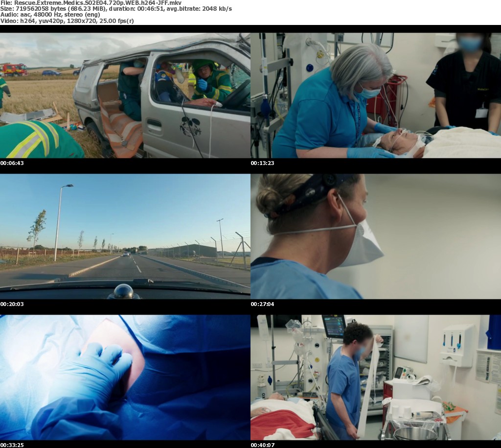Viewport: 501px width, 448px height.
Task: Click the Audio aac stereo info line
Action: coord(50,15)
